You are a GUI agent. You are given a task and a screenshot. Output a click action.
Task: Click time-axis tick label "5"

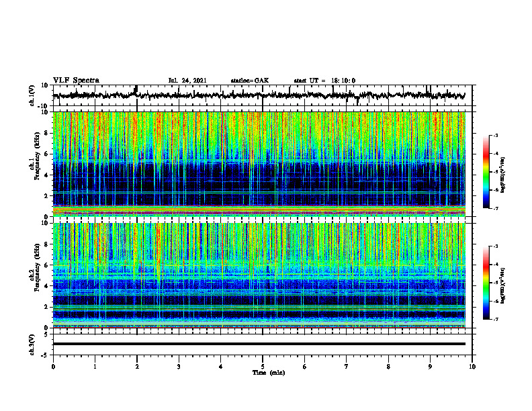tap(263, 367)
